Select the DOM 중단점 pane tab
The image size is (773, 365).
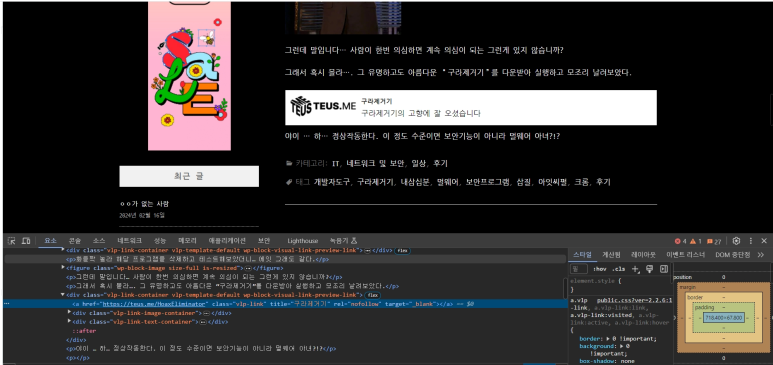733,255
